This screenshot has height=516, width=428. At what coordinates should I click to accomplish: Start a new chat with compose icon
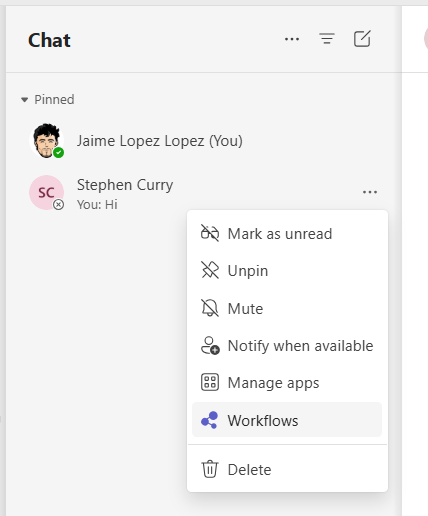pyautogui.click(x=362, y=39)
